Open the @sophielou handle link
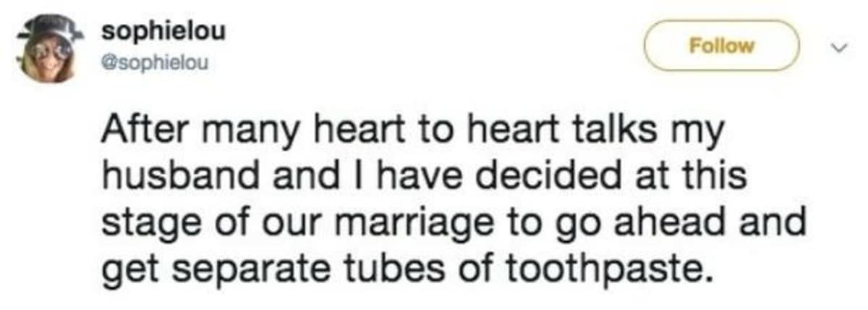868x310 pixels. pos(155,61)
